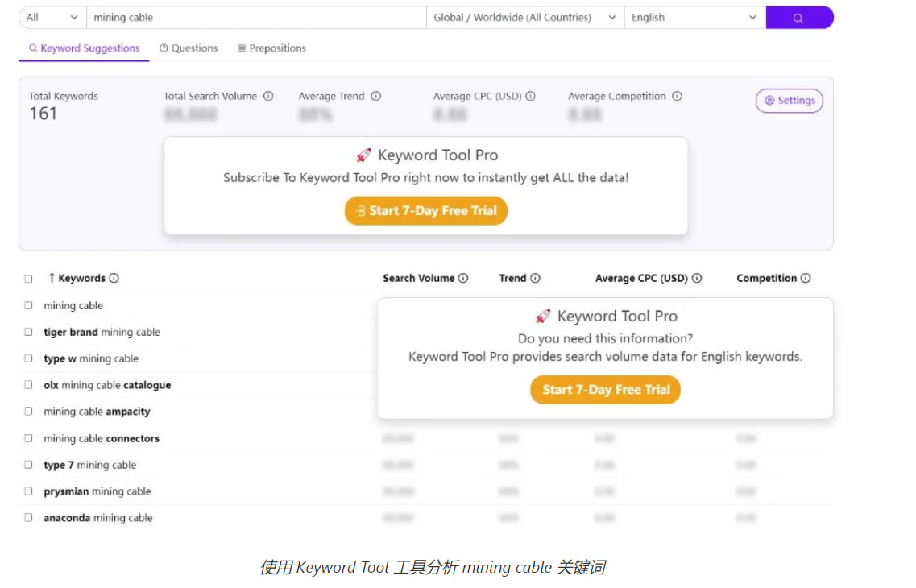Sort by Competition column header

coord(766,279)
